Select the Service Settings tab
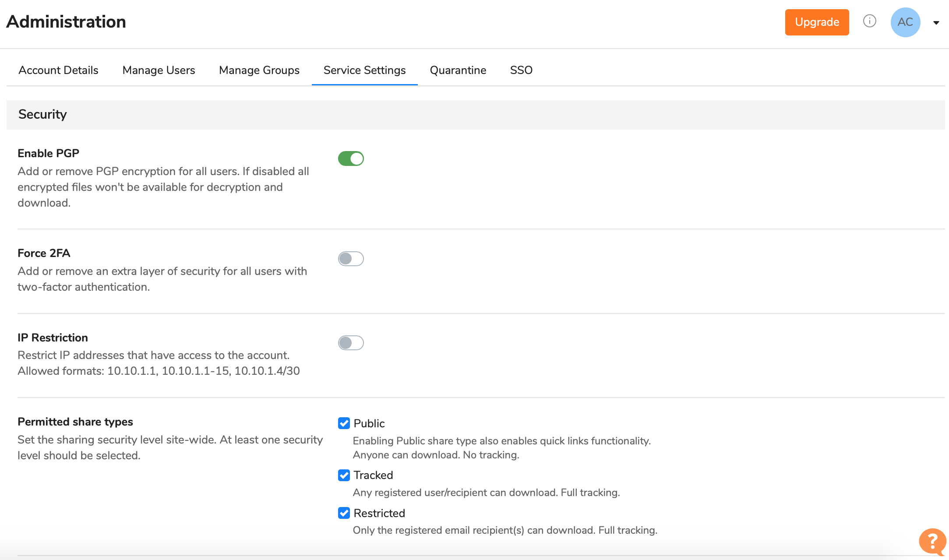 pyautogui.click(x=364, y=70)
